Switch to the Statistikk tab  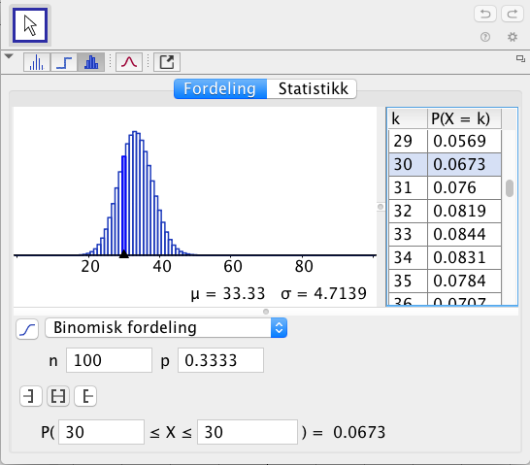point(313,89)
